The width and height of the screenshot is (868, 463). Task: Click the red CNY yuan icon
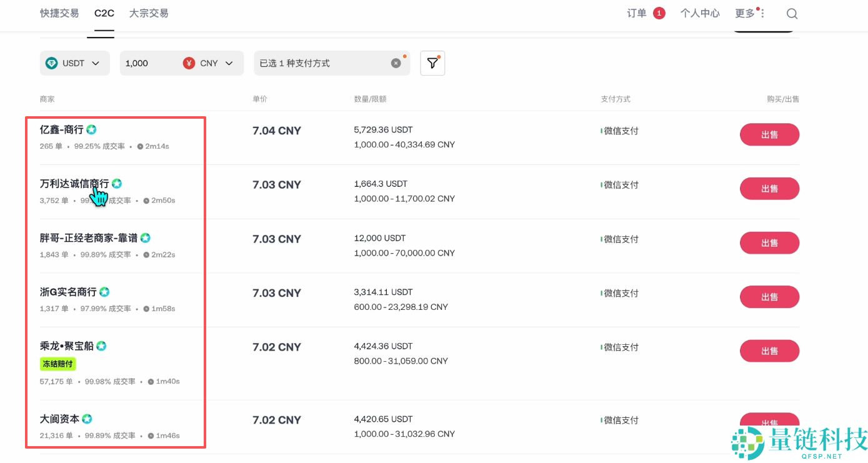pyautogui.click(x=189, y=63)
